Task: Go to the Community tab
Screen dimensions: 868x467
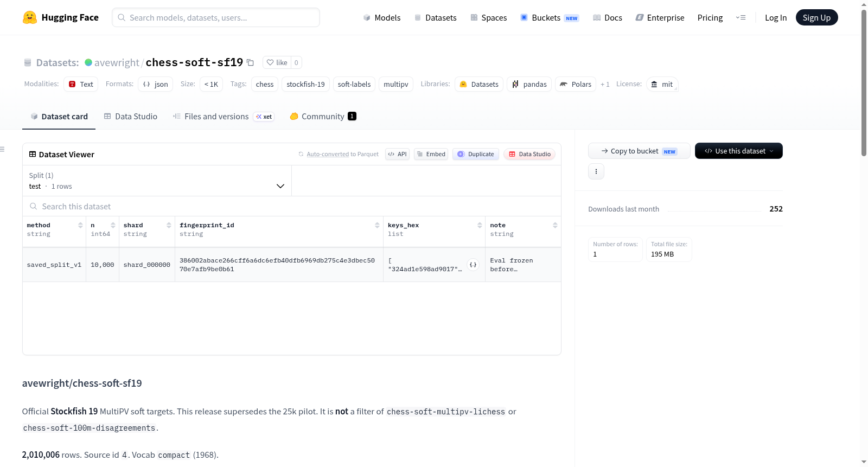Action: 323,116
